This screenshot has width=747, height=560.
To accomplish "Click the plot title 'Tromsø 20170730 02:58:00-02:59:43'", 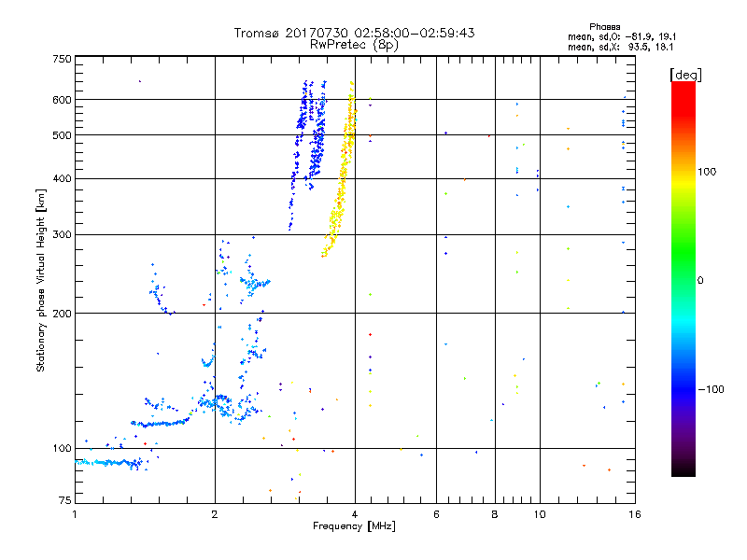I will tap(354, 33).
